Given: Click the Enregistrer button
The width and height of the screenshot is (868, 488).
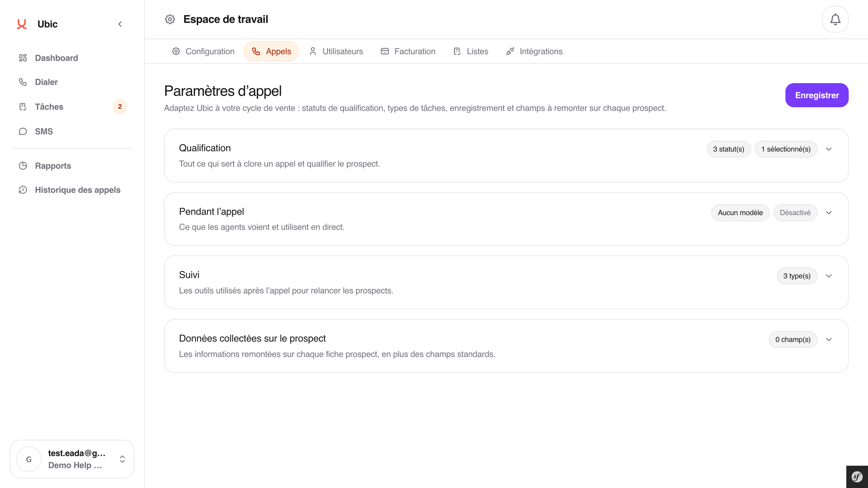Looking at the screenshot, I should coord(816,95).
